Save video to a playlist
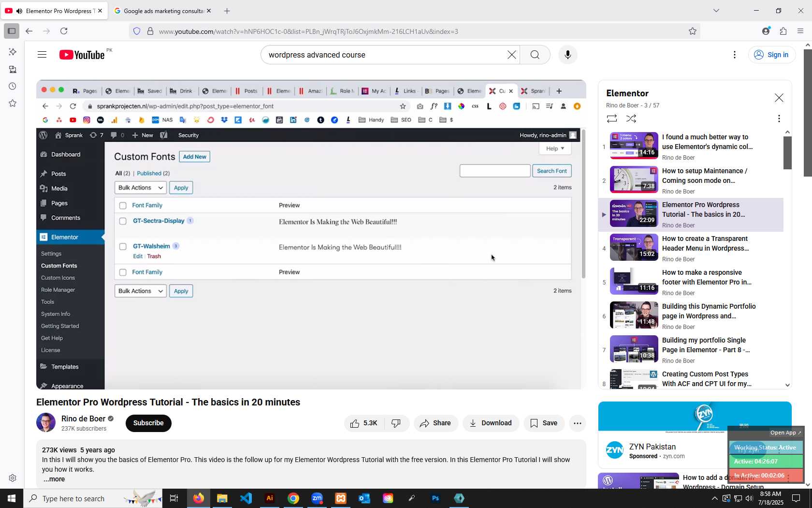The image size is (812, 508). click(544, 423)
